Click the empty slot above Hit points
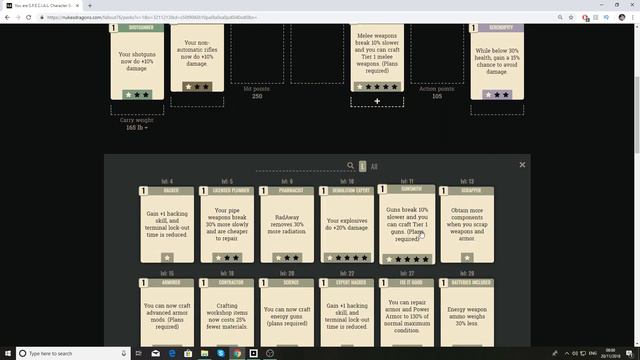The height and width of the screenshot is (360, 640). pyautogui.click(x=257, y=54)
